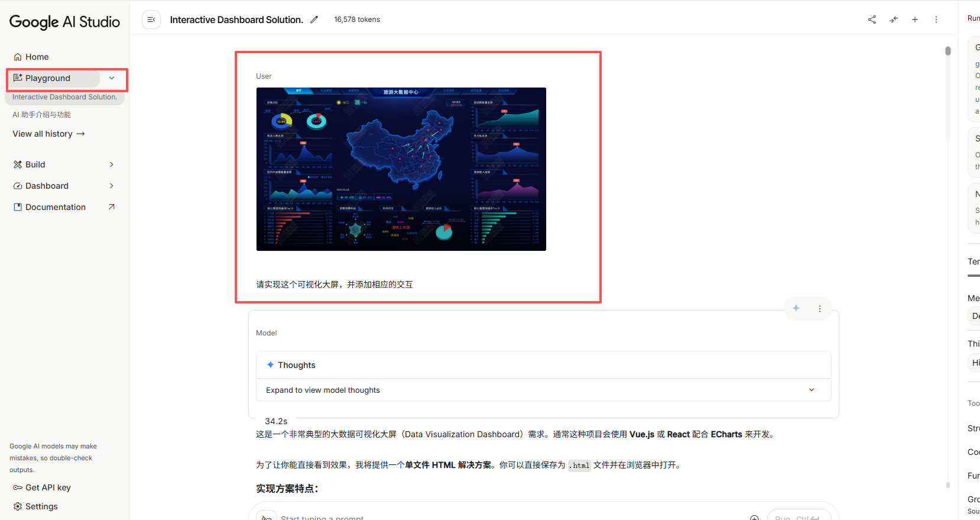Screen dimensions: 980x520
Task: Open the header more options menu
Action: pos(936,20)
